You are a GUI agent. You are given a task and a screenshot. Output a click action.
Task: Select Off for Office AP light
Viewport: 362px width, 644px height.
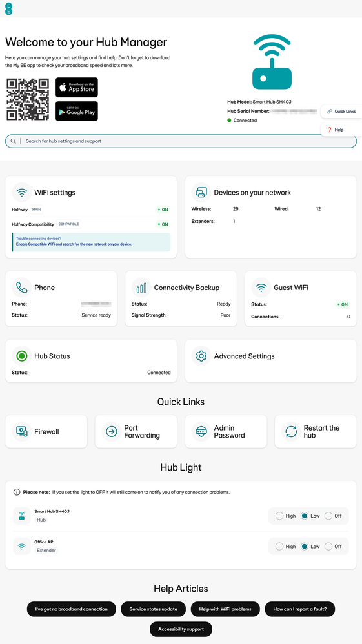pos(328,546)
